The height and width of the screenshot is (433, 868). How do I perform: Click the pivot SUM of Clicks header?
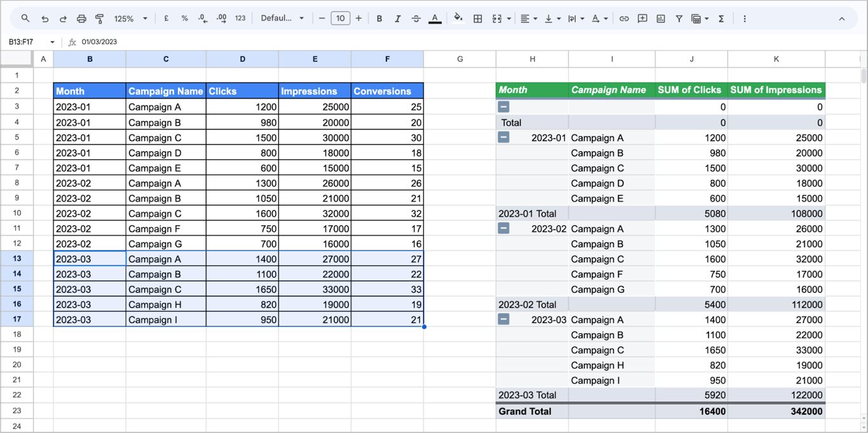pyautogui.click(x=691, y=90)
